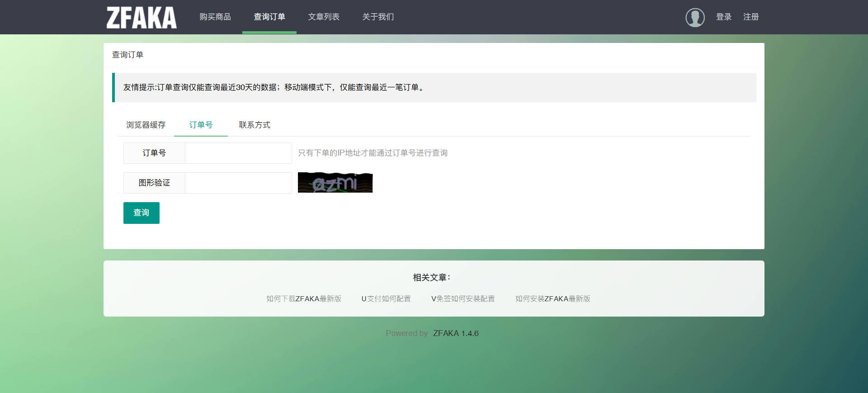Click the user avatar icon
Viewport: 868px width, 393px height.
695,17
